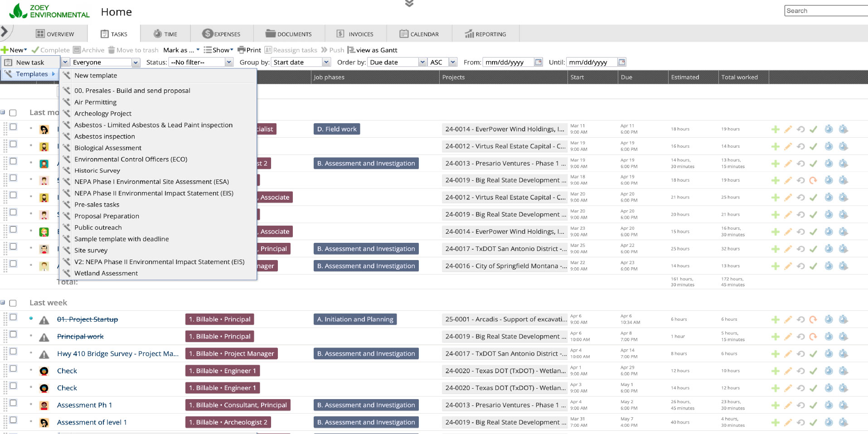Open calendar picker next to From date
This screenshot has height=434, width=868.
tap(538, 62)
